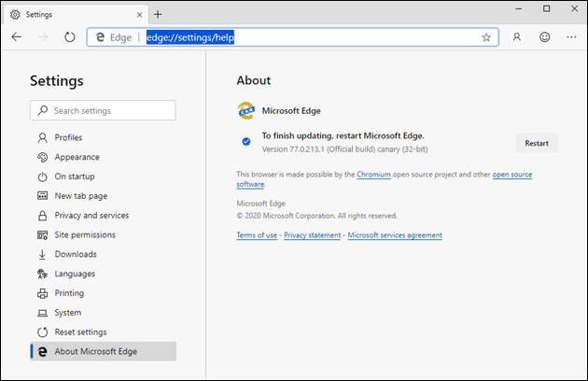The height and width of the screenshot is (381, 588).
Task: Click the forward navigation arrow
Action: tap(43, 36)
